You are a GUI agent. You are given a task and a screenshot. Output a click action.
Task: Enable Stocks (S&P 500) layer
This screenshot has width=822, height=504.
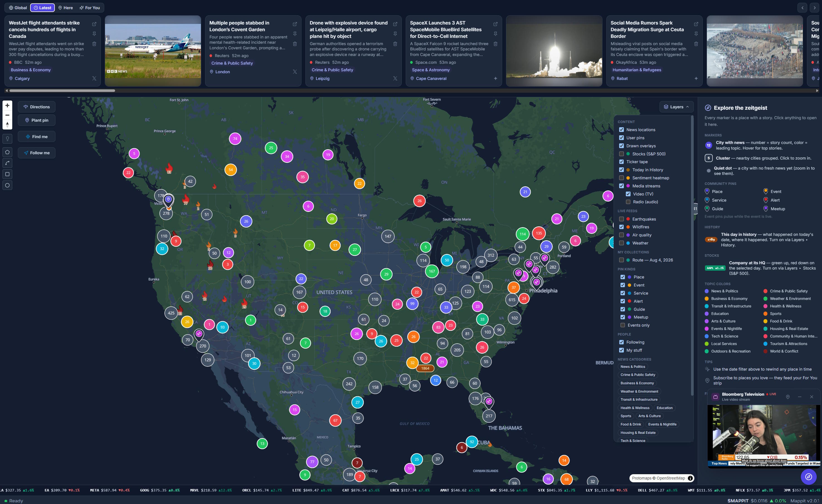pyautogui.click(x=621, y=154)
